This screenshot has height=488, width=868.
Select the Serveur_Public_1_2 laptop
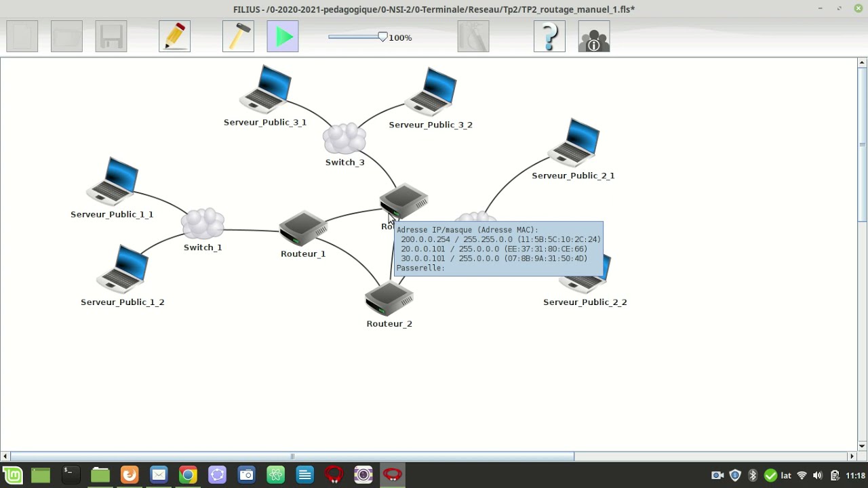click(x=123, y=268)
